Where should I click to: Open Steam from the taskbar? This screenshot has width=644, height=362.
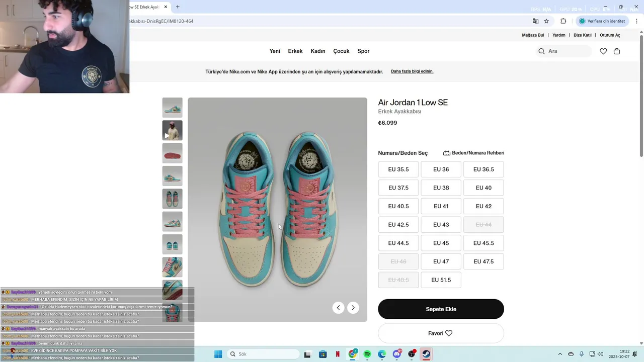click(x=426, y=354)
